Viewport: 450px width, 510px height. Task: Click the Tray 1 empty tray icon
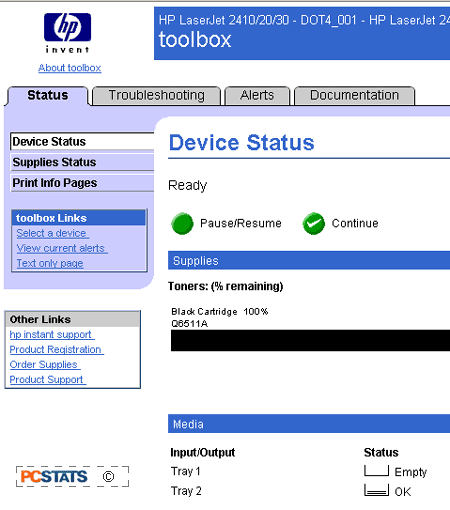click(376, 471)
